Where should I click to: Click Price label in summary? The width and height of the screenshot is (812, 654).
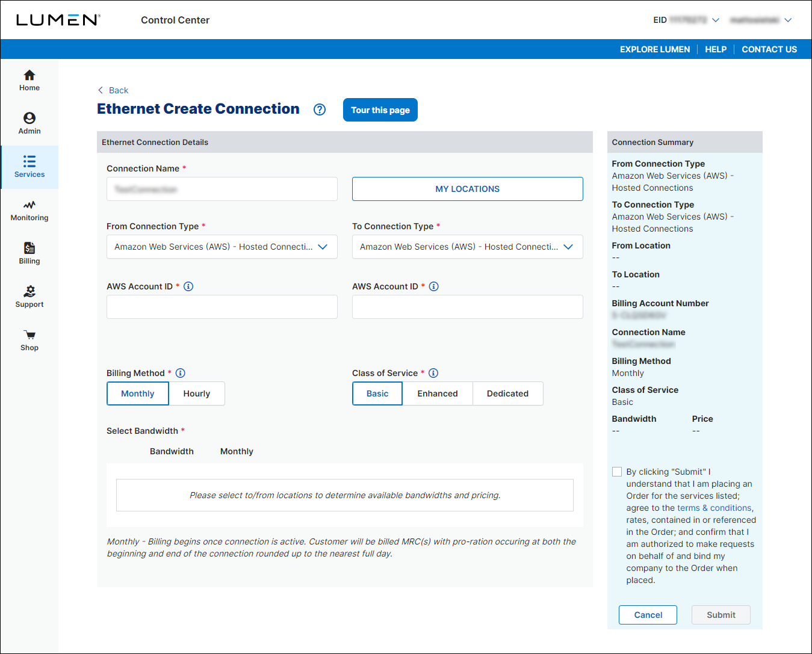click(702, 419)
